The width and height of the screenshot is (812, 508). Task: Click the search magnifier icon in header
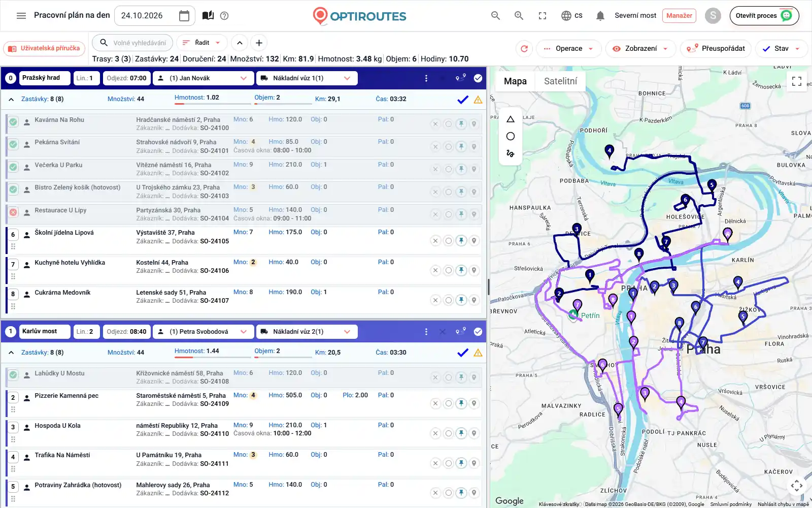point(495,16)
